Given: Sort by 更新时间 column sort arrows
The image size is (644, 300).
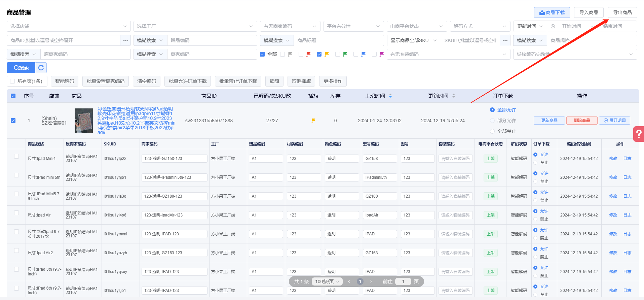Looking at the screenshot, I should pos(454,96).
